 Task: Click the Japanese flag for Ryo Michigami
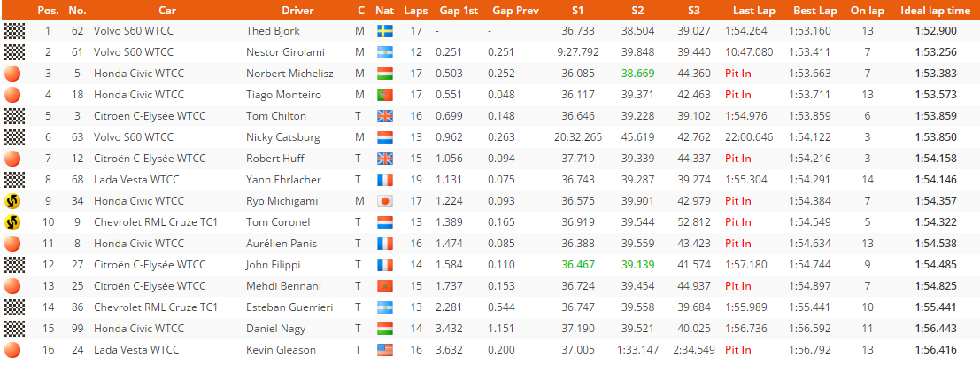(x=385, y=201)
